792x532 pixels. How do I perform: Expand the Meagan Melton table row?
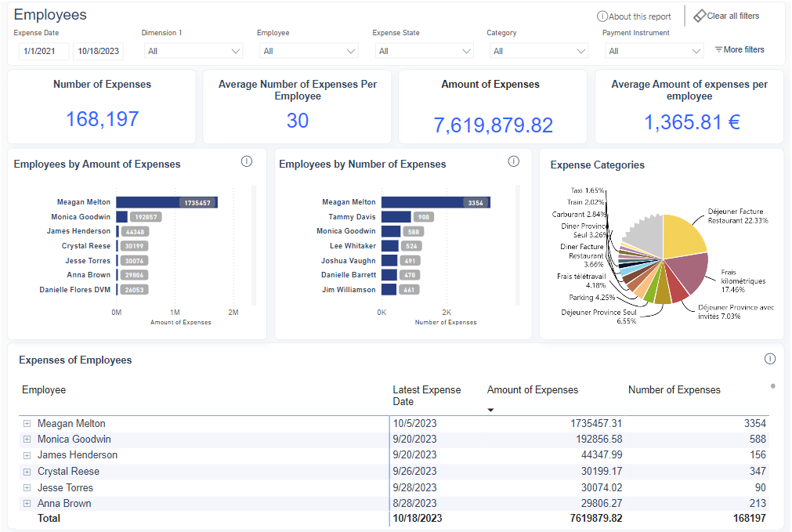[27, 424]
